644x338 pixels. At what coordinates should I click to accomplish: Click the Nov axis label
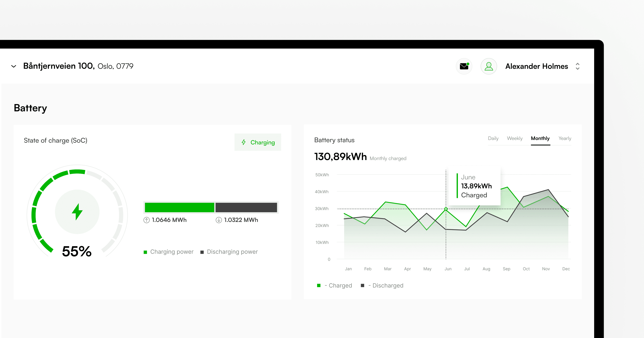[x=546, y=269]
